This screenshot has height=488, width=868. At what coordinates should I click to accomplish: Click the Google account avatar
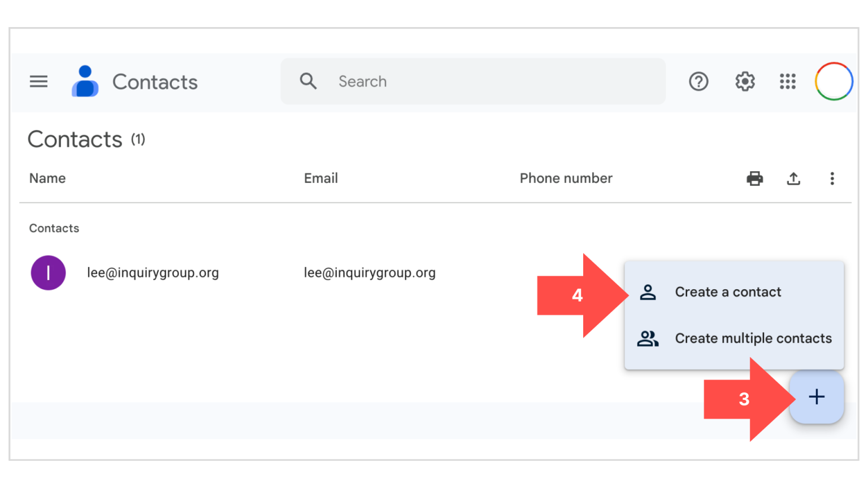834,82
